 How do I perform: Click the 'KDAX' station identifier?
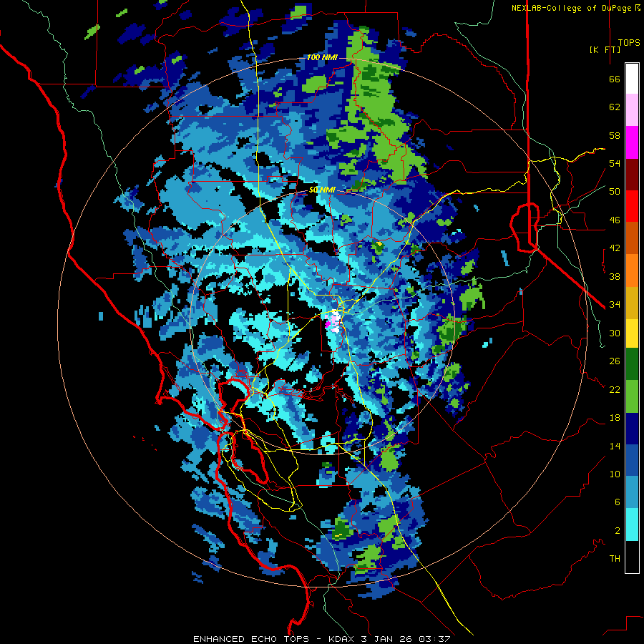pos(343,639)
